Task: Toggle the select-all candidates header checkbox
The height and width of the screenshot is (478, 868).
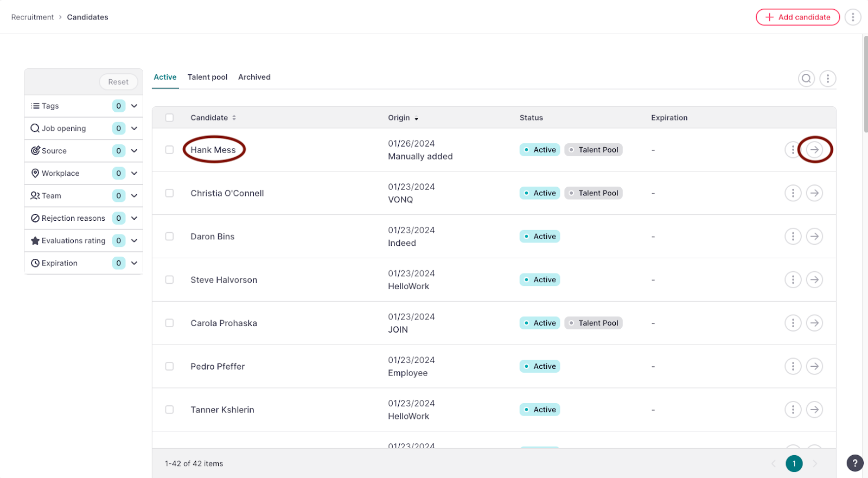Action: (169, 118)
